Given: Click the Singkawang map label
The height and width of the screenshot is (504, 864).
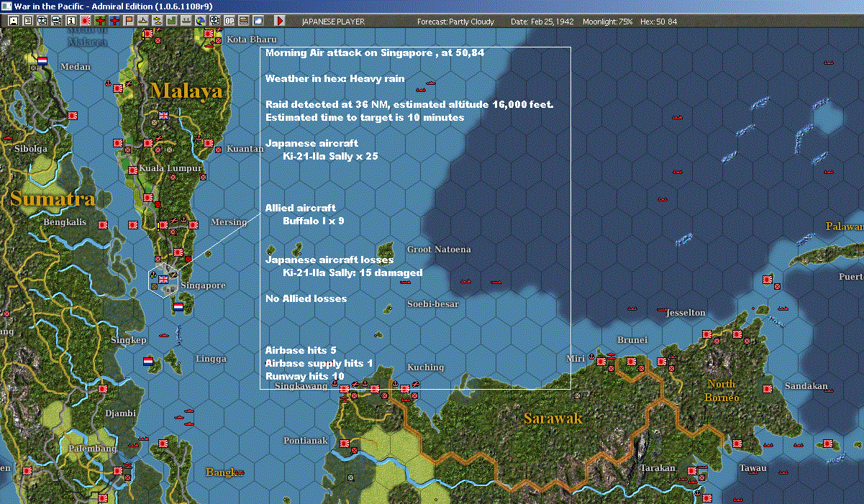Looking at the screenshot, I should pos(301,386).
